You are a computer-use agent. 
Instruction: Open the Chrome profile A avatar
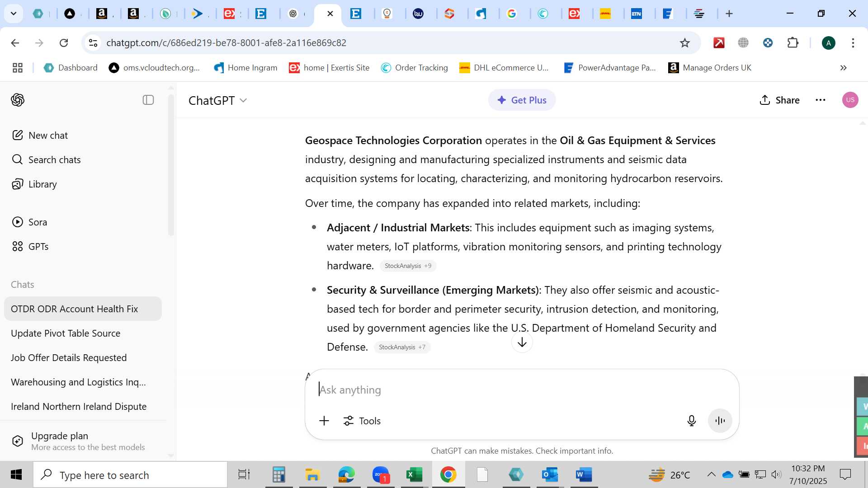(829, 43)
